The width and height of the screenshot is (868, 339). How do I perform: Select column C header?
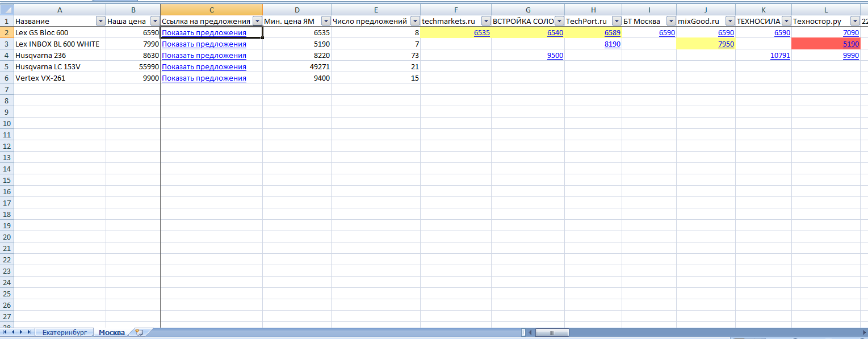coord(212,10)
